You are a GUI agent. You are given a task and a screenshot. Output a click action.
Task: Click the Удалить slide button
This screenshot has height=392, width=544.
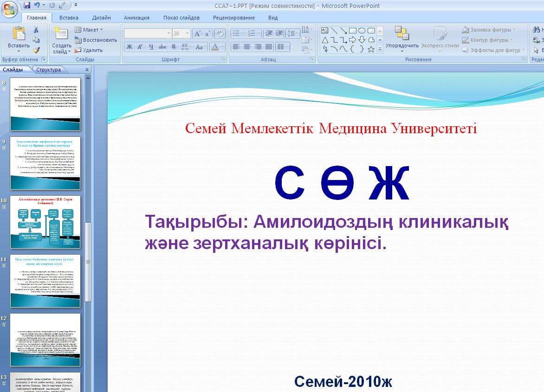tap(89, 50)
